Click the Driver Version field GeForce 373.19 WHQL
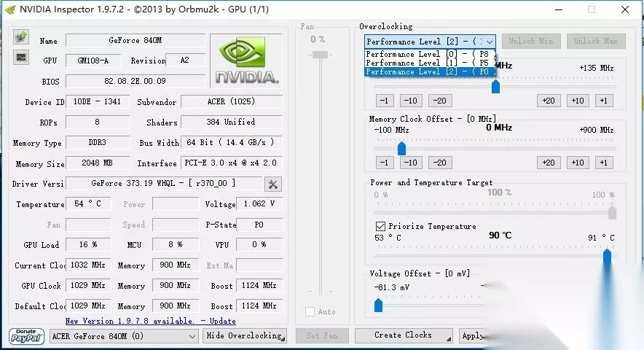The height and width of the screenshot is (350, 644). click(x=164, y=183)
